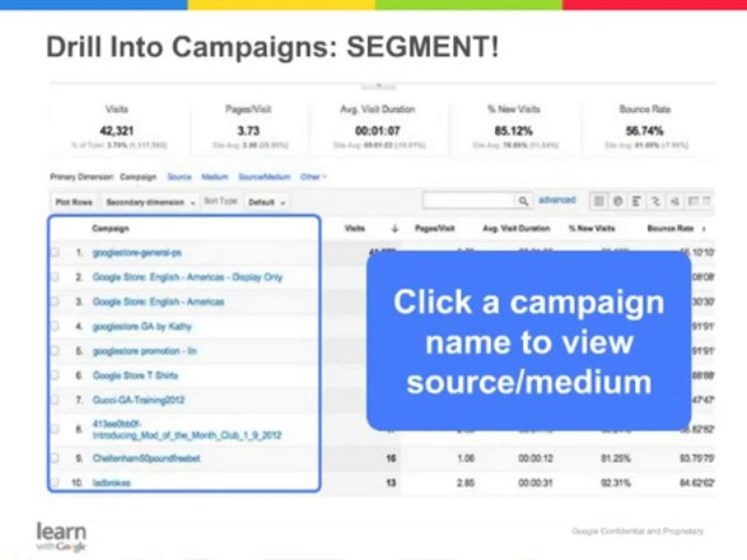Click the Plot Rows button
The height and width of the screenshot is (560, 747).
(73, 202)
